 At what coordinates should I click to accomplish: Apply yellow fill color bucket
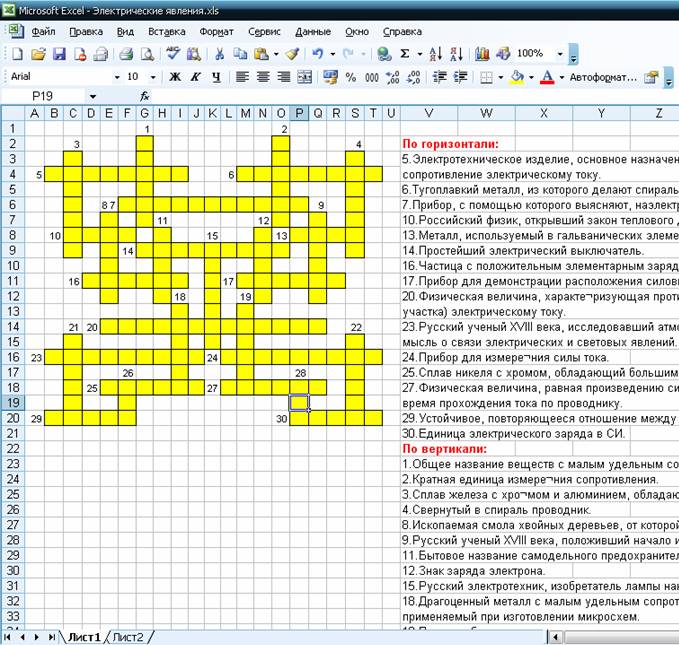[517, 77]
